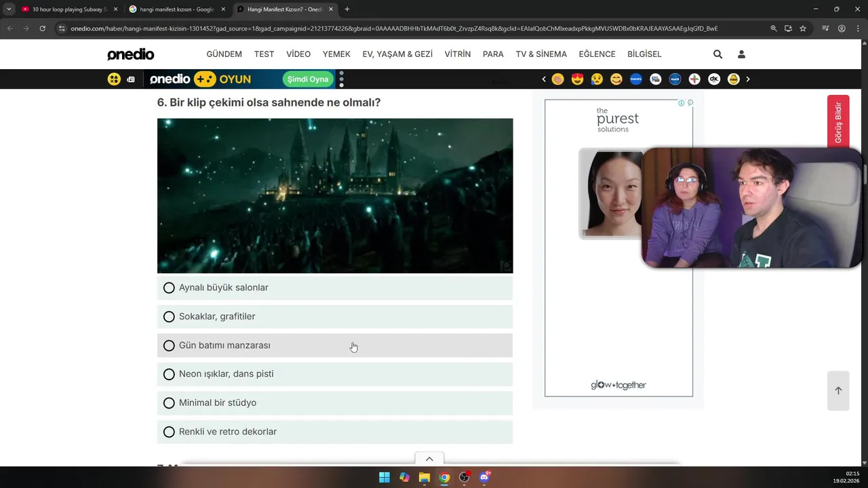Viewport: 868px width, 488px height.
Task: Open Chrome media controls icon
Action: (x=825, y=28)
